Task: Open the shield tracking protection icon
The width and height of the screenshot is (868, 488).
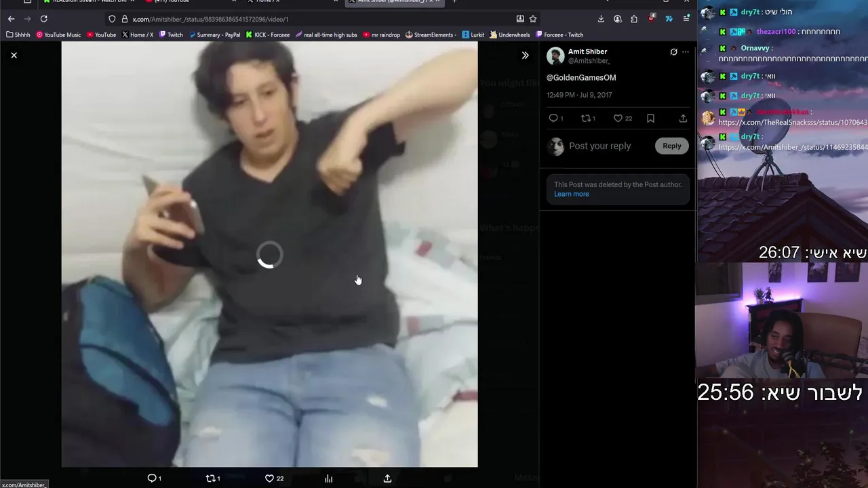Action: pos(113,19)
